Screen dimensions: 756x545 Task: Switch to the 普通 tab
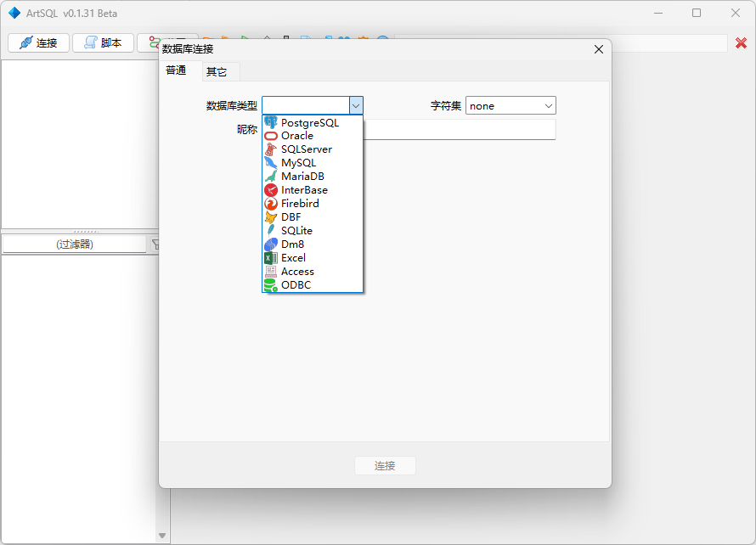coord(176,70)
